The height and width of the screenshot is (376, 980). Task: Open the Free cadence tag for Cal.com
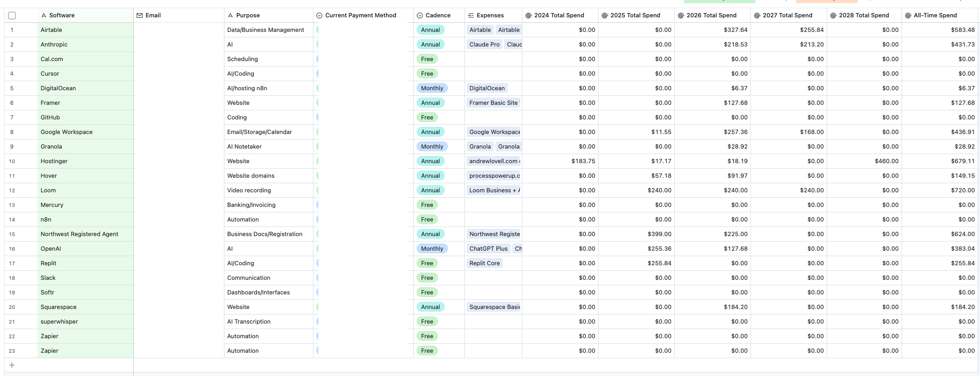[x=427, y=59]
